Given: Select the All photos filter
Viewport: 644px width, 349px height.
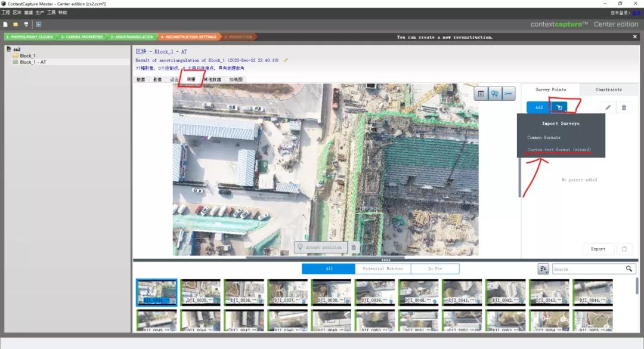Looking at the screenshot, I should point(329,268).
